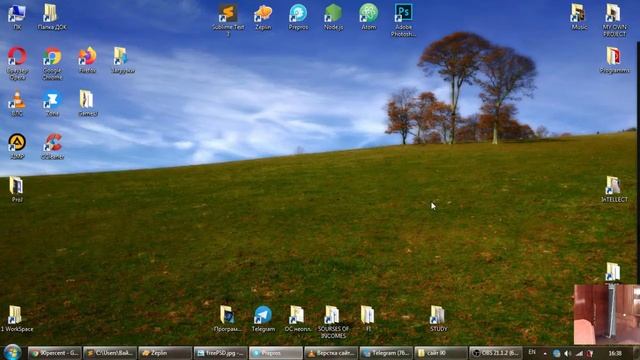The width and height of the screenshot is (640, 360).
Task: Launch Google Chrome from the desktop
Action: coord(52,63)
